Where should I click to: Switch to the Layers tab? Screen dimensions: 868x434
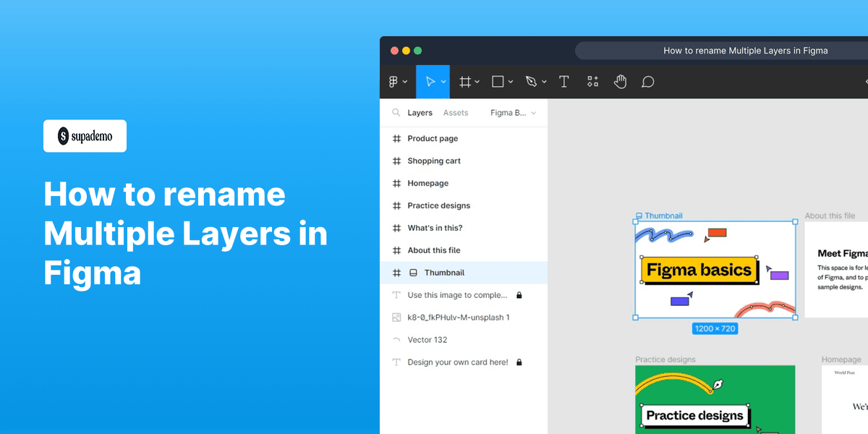[x=419, y=113]
